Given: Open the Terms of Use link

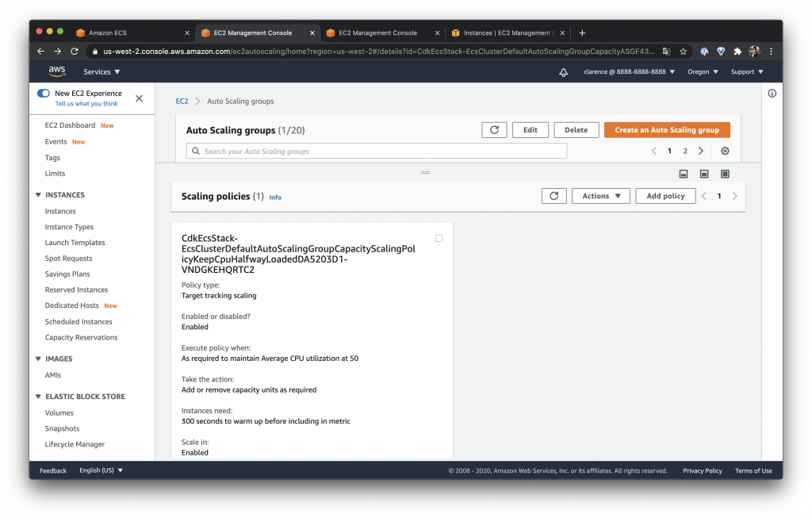Looking at the screenshot, I should [753, 471].
